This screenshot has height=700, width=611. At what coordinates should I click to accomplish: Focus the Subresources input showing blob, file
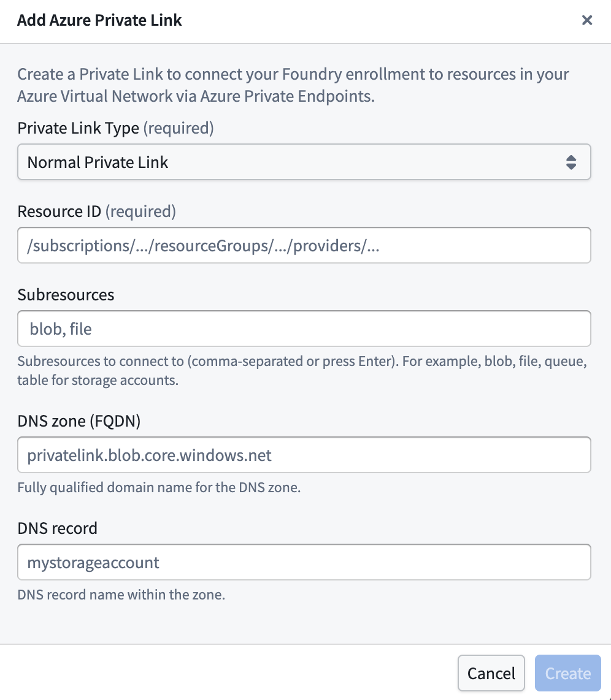coord(305,328)
